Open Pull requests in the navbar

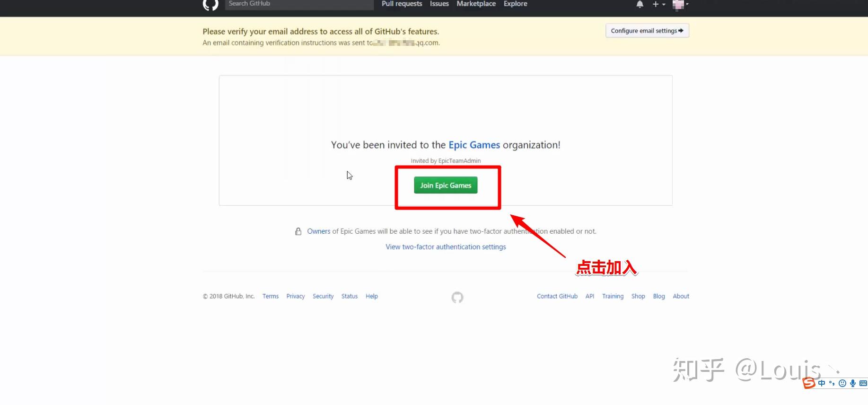(x=402, y=4)
